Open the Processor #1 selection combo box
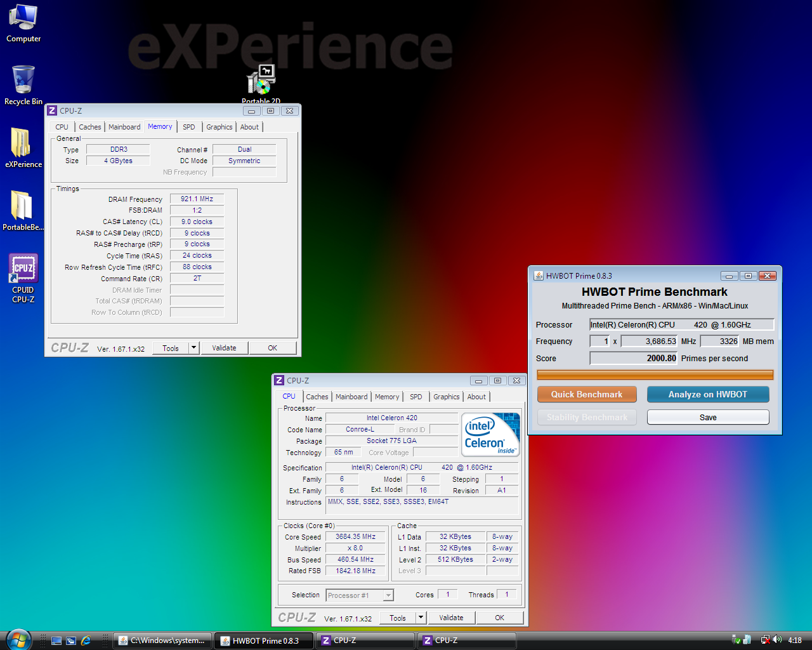 tap(360, 595)
